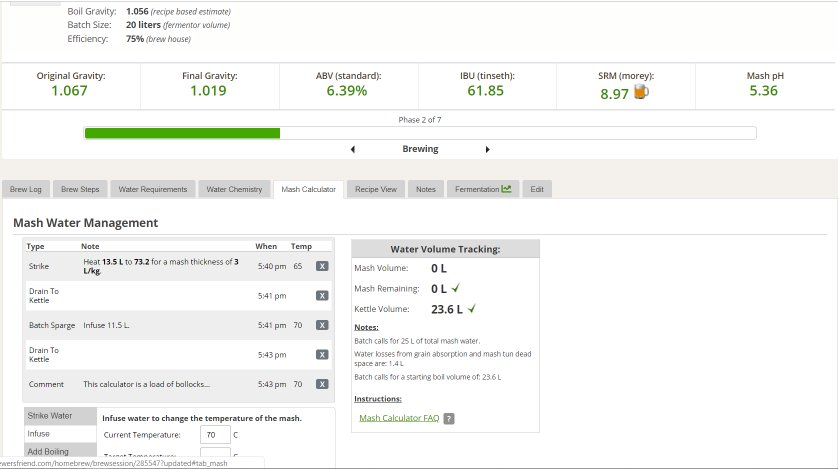Click the Strike row time 5:40 pm
The width and height of the screenshot is (838, 469).
click(272, 266)
